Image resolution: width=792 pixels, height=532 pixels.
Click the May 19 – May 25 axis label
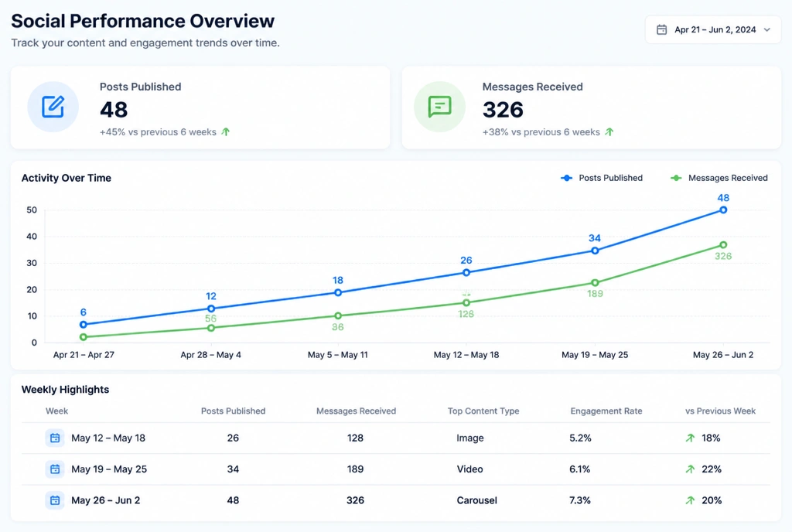(x=595, y=355)
